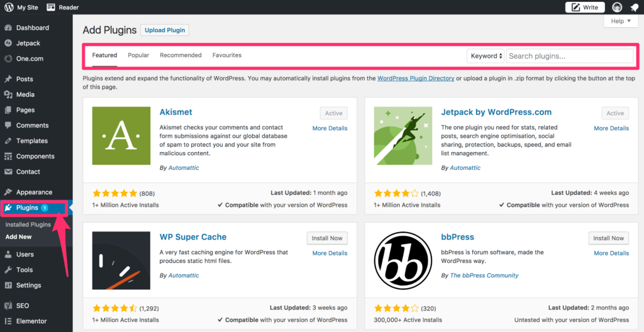644x332 pixels.
Task: Click the Users person icon
Action: (8, 254)
